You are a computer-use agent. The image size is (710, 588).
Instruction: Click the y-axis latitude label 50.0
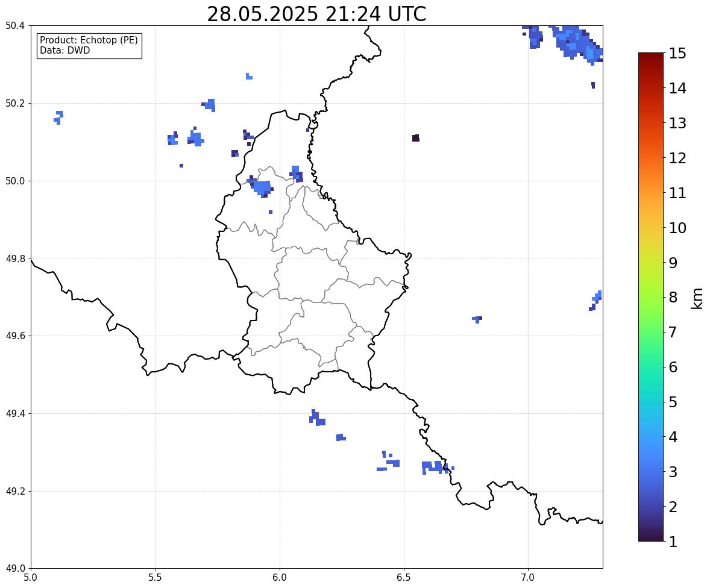click(x=14, y=181)
